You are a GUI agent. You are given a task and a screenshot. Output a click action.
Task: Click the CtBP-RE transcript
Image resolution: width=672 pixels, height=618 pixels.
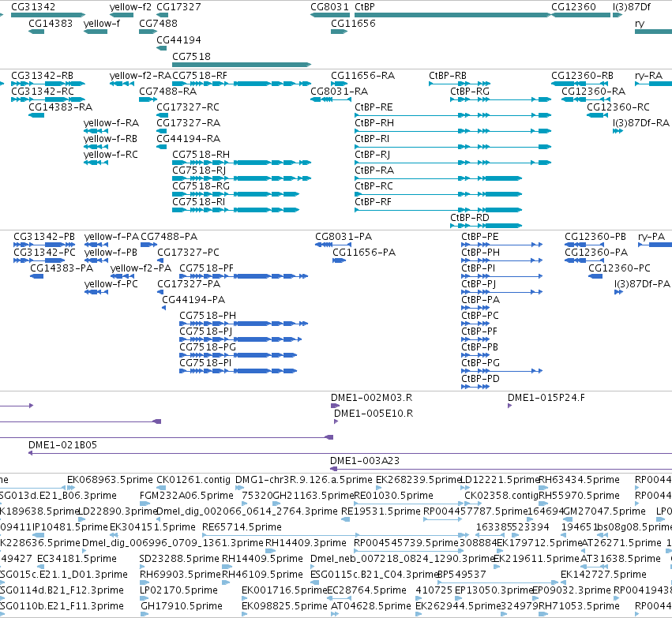[x=452, y=115]
